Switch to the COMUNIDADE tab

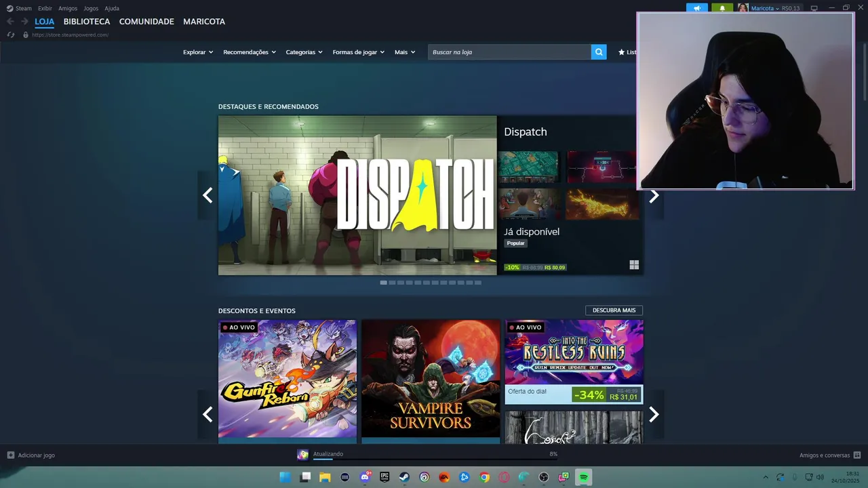tap(146, 22)
